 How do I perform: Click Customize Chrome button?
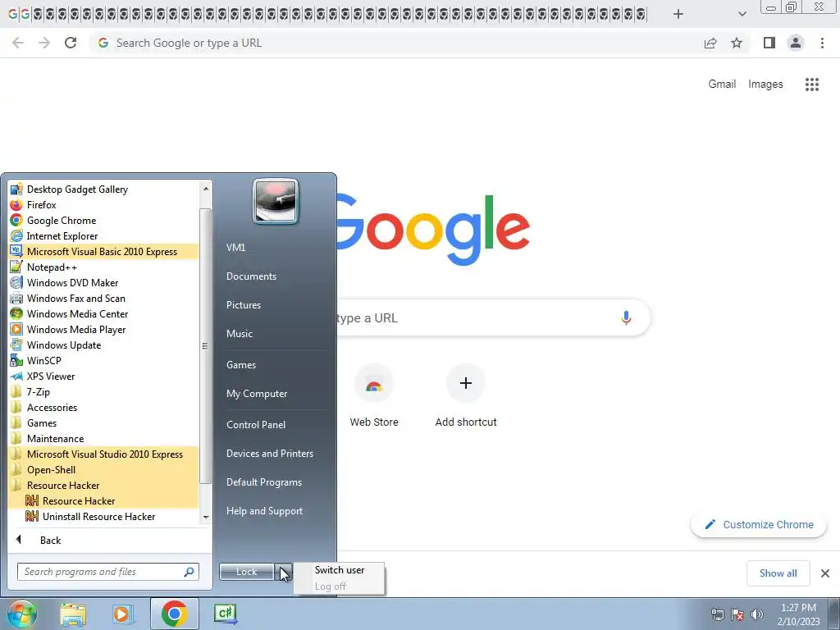coord(759,524)
